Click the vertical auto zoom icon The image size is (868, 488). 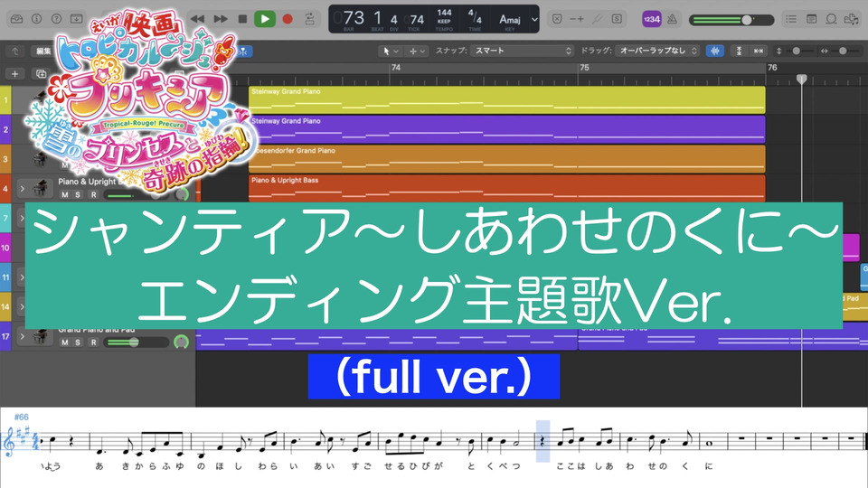click(x=739, y=51)
